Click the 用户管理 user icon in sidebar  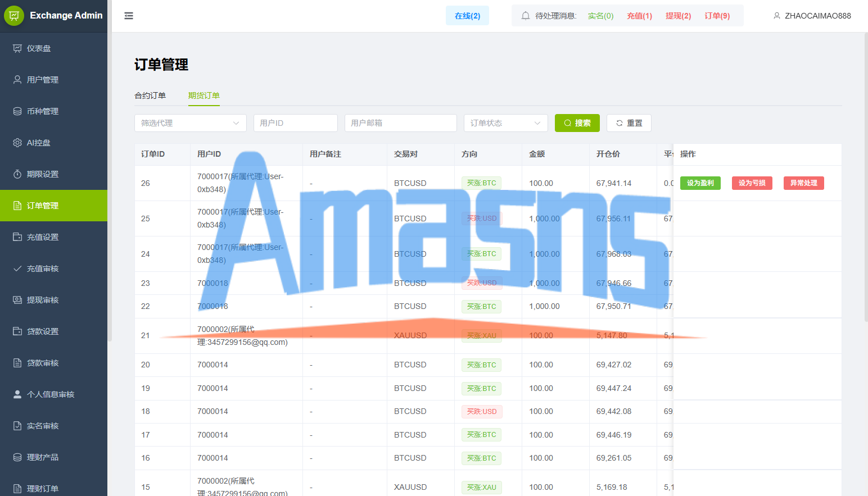[x=17, y=80]
